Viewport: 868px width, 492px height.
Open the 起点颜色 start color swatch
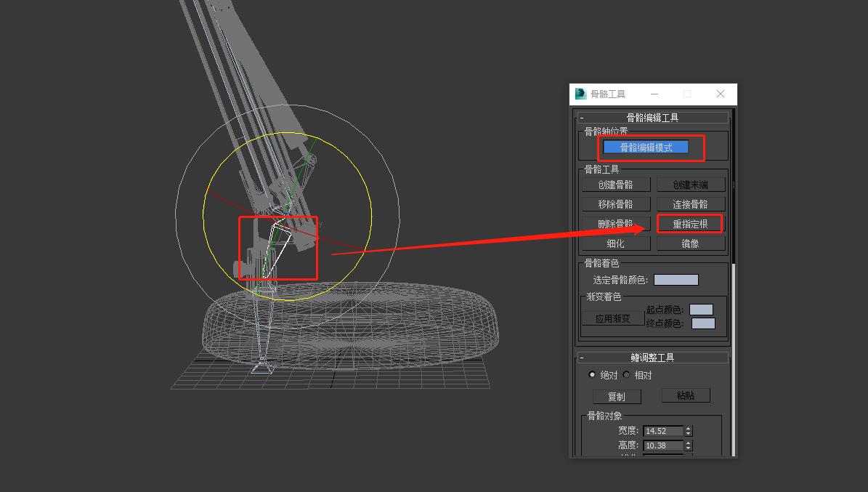[701, 310]
